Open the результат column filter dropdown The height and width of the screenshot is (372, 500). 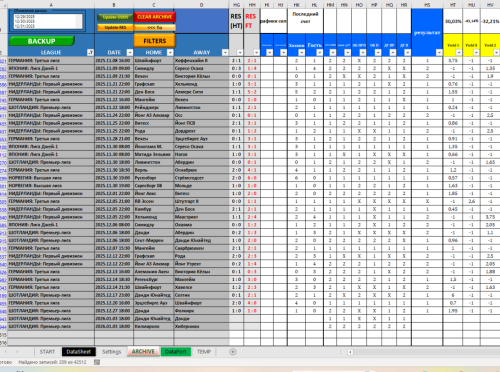pyautogui.click(x=439, y=53)
